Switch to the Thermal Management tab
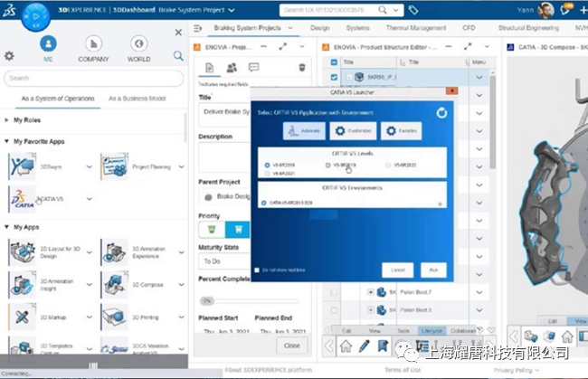The height and width of the screenshot is (379, 588). pyautogui.click(x=416, y=28)
